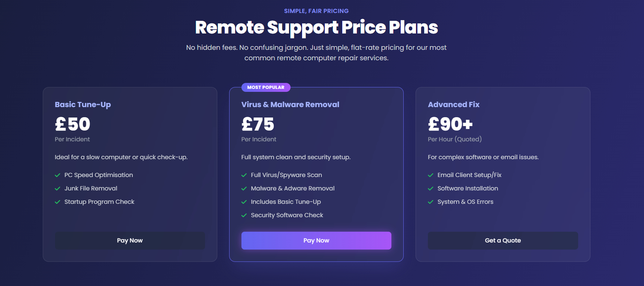Click Pay Now for Virus & Malware Removal
The image size is (644, 286).
pyautogui.click(x=316, y=240)
